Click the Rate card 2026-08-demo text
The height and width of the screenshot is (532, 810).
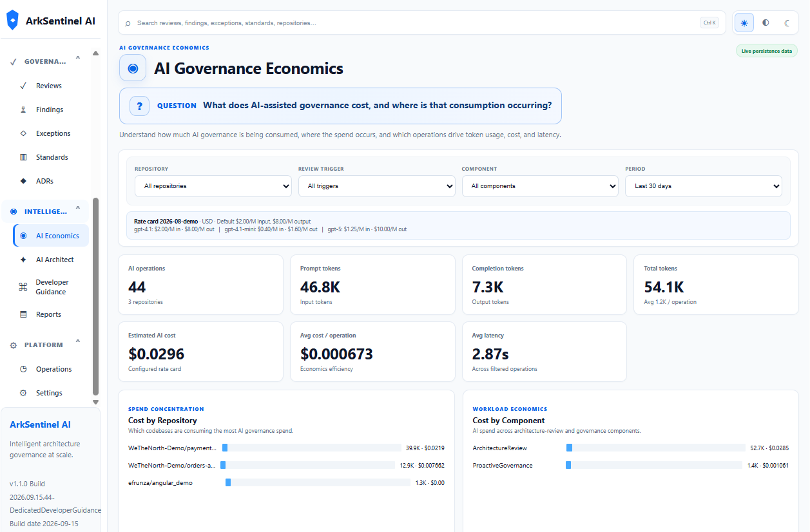coord(166,221)
